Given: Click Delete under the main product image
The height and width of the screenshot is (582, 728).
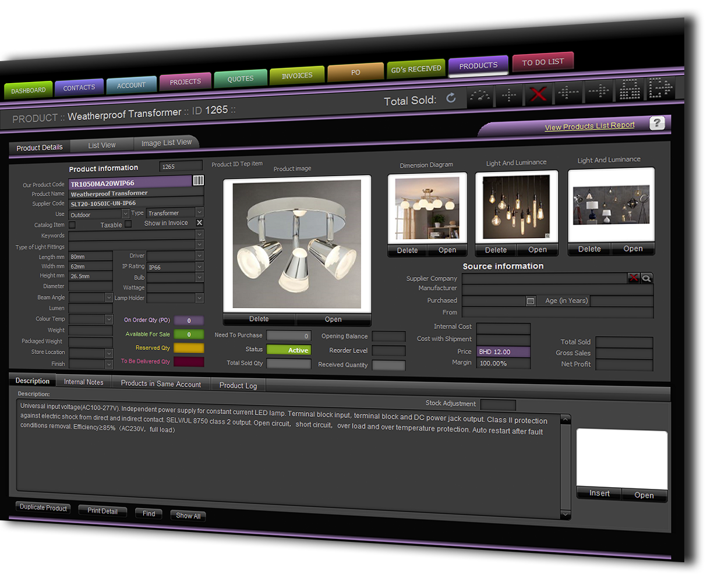Looking at the screenshot, I should (259, 319).
